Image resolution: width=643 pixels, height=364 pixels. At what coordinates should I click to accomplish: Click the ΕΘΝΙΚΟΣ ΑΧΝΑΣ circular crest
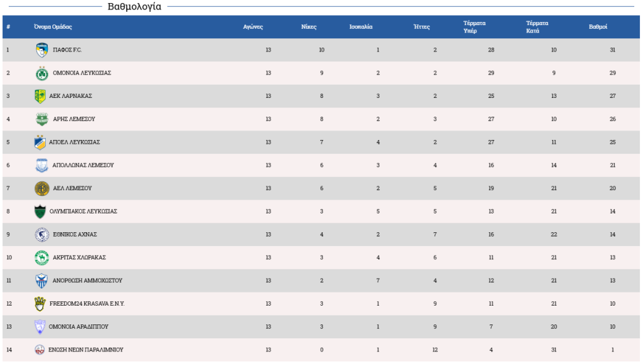pos(42,235)
